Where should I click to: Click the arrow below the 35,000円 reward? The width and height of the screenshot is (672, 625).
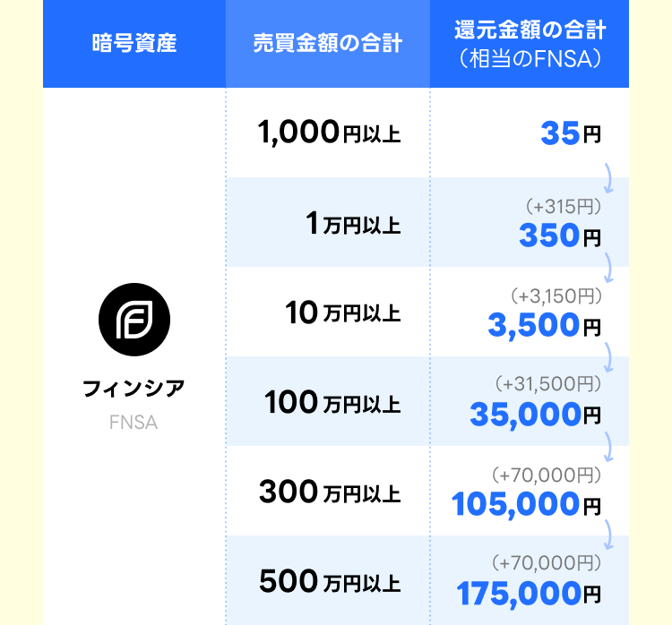click(x=608, y=447)
